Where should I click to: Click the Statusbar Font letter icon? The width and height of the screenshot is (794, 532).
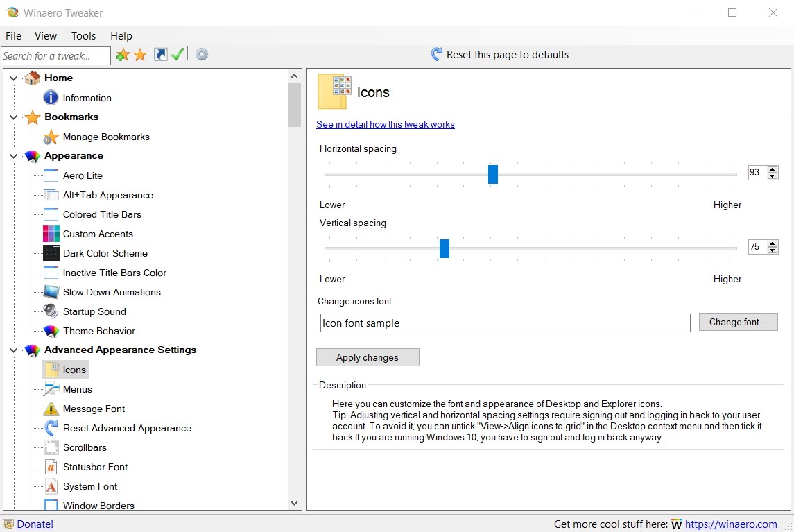51,467
